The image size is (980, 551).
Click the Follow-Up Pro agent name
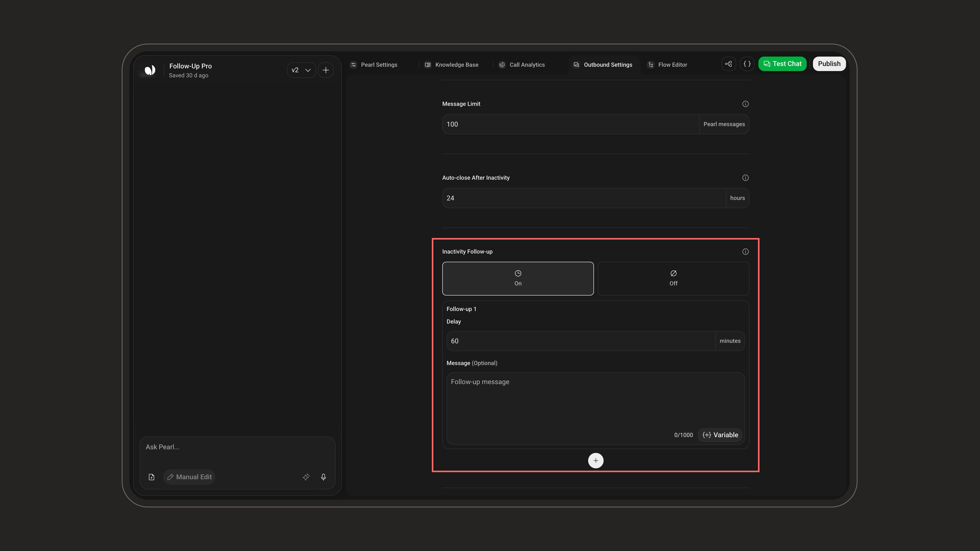190,66
